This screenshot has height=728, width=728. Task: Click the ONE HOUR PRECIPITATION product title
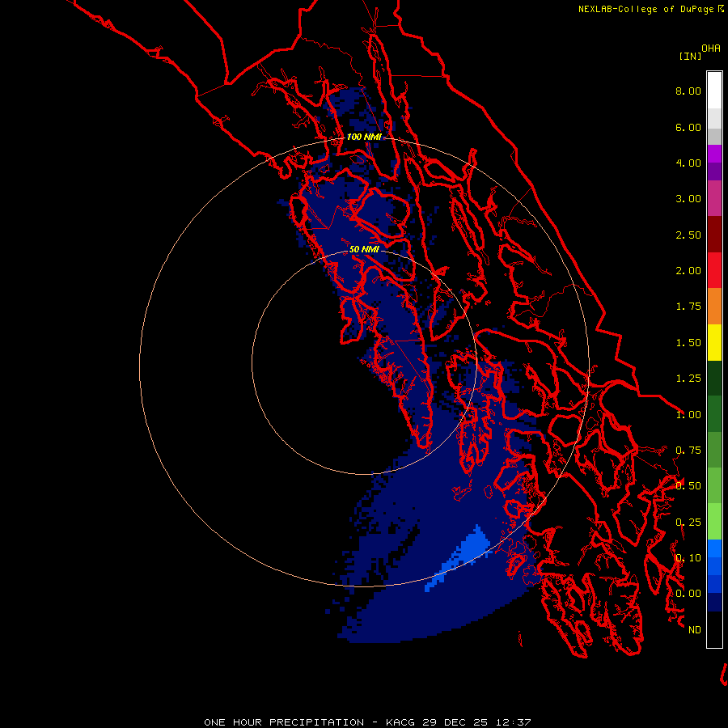point(284,722)
